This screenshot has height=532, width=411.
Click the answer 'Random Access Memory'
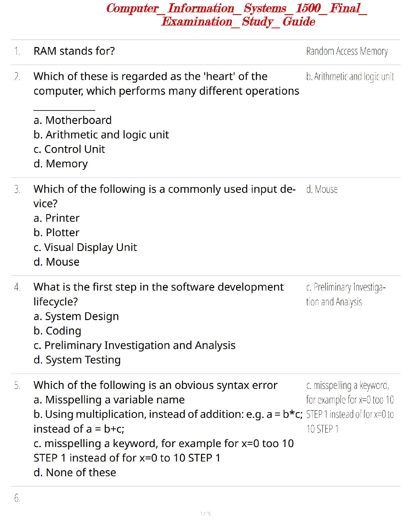[347, 51]
